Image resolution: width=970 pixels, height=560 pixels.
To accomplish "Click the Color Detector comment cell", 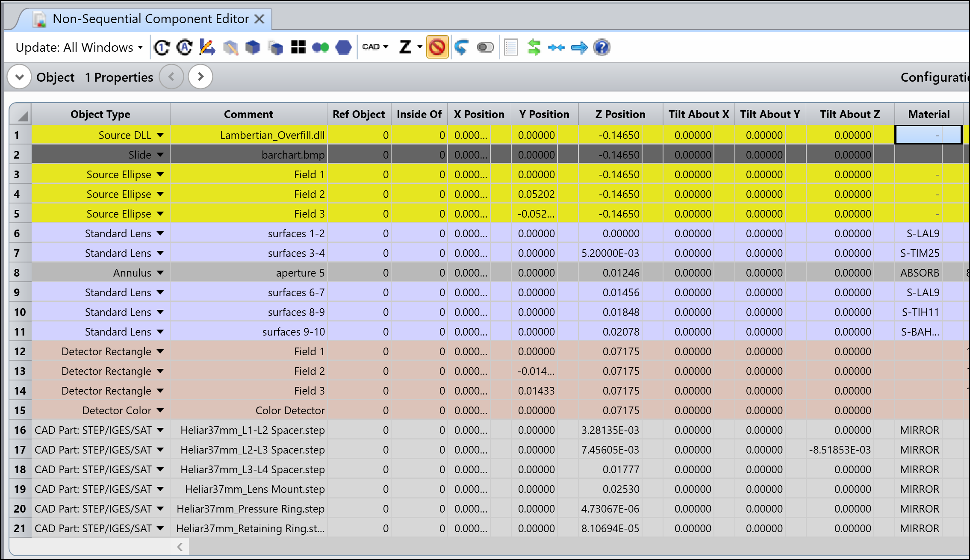I will tap(248, 410).
